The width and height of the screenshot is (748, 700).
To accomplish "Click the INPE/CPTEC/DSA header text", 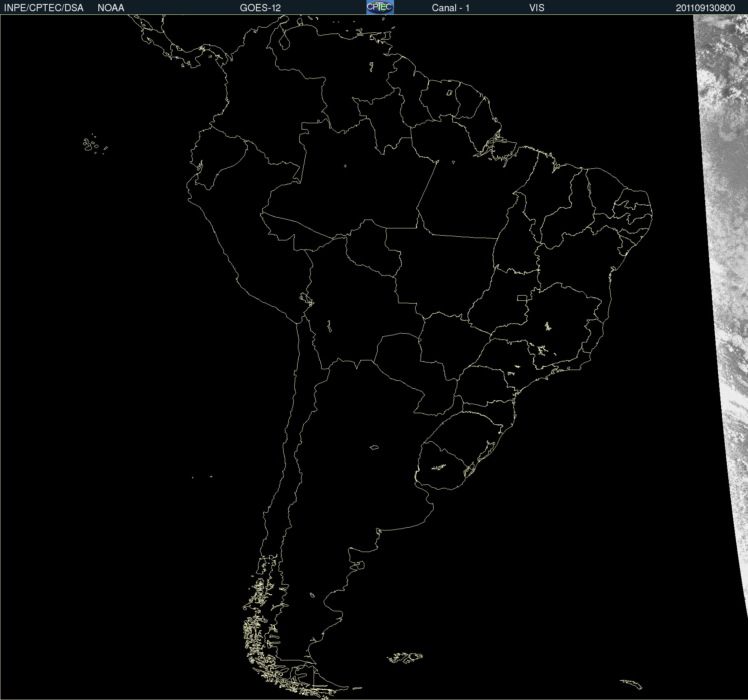I will pyautogui.click(x=44, y=8).
